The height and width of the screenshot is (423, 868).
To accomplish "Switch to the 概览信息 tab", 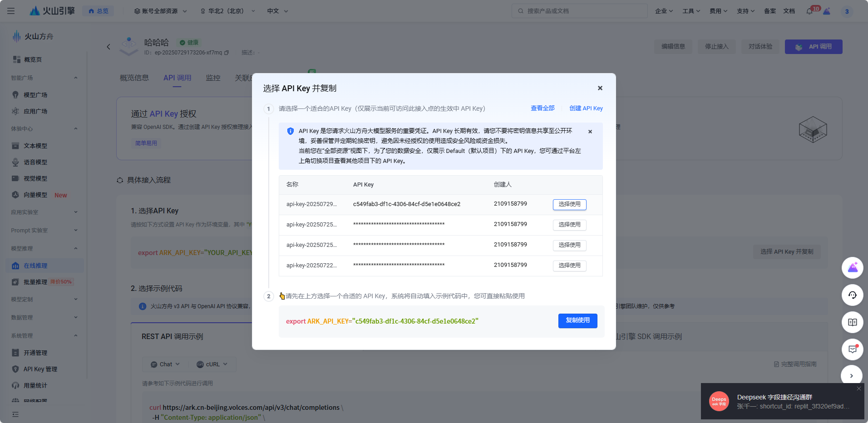I will click(134, 78).
